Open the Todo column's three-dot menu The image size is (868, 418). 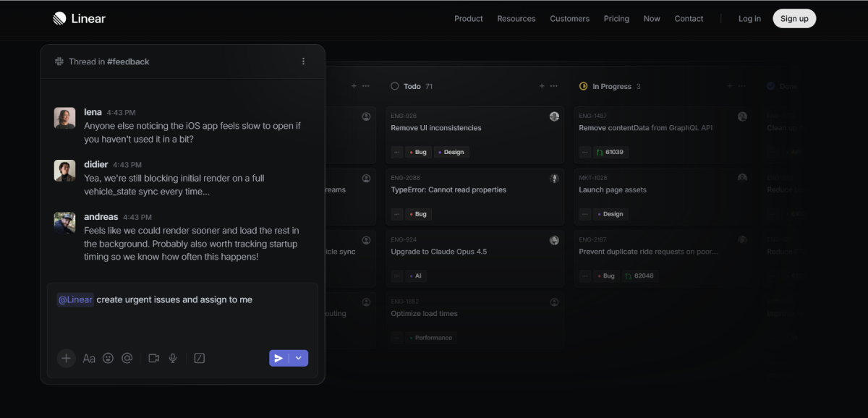pyautogui.click(x=554, y=86)
